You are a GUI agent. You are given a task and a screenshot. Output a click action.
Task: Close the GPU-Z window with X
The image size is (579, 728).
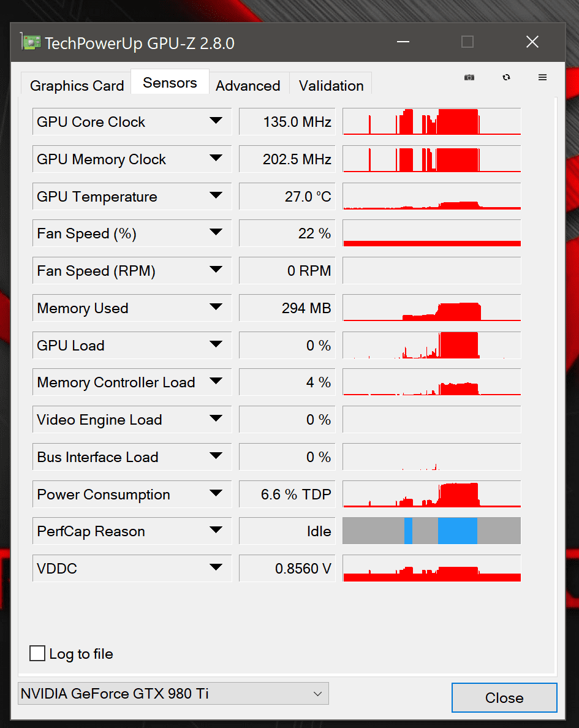532,42
